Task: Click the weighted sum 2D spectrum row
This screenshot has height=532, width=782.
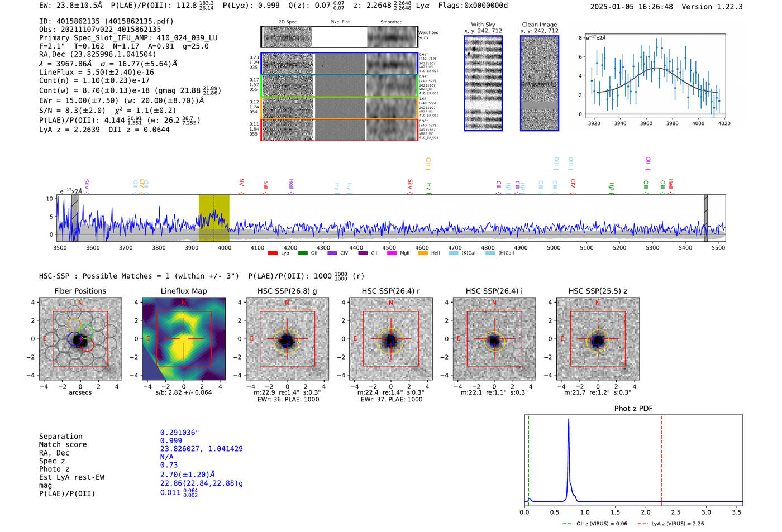Action: (339, 37)
